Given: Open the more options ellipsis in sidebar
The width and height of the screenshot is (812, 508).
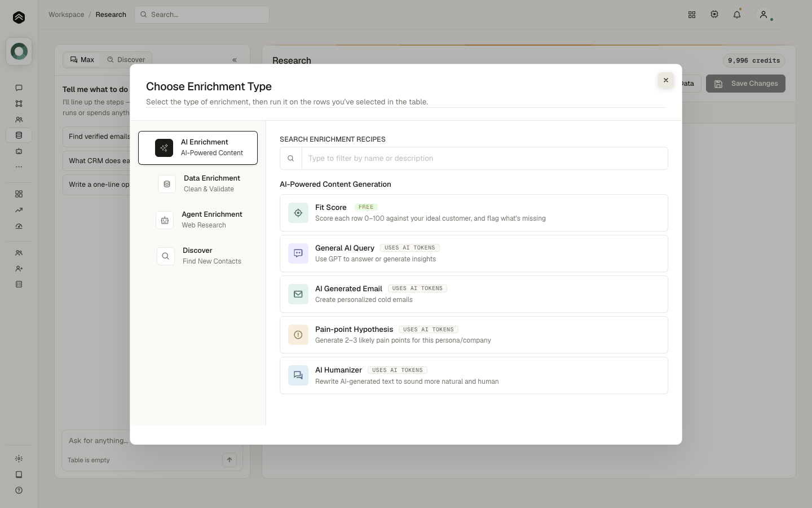Looking at the screenshot, I should (x=19, y=167).
